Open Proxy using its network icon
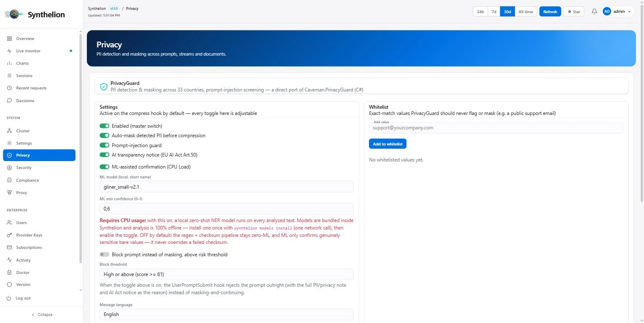The width and height of the screenshot is (644, 323). coord(9,193)
